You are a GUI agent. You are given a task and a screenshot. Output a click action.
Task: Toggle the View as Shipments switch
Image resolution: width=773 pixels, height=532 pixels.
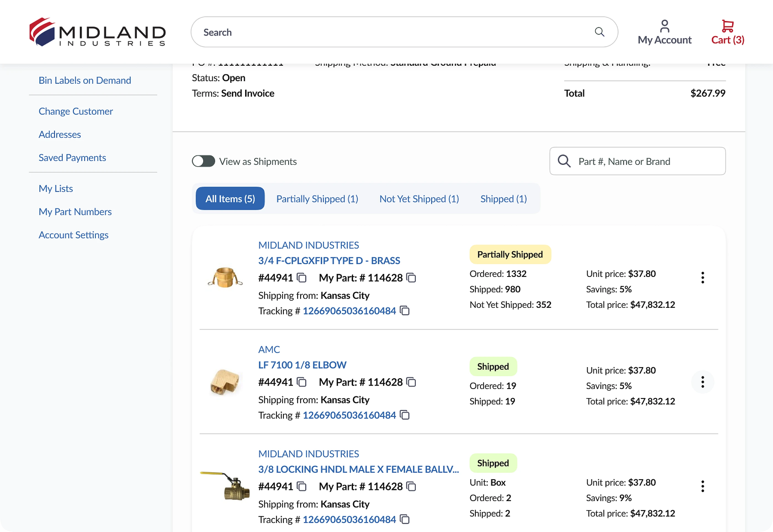coord(203,161)
